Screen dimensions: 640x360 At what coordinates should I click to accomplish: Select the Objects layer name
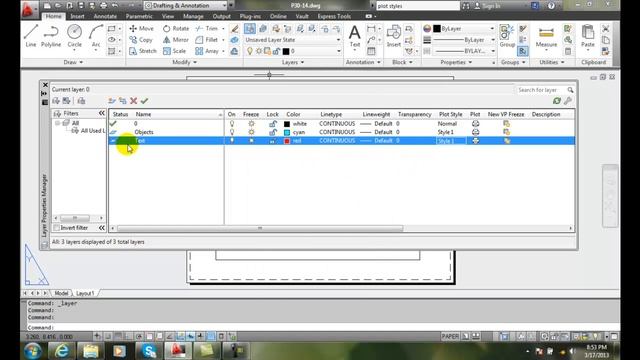pyautogui.click(x=144, y=132)
